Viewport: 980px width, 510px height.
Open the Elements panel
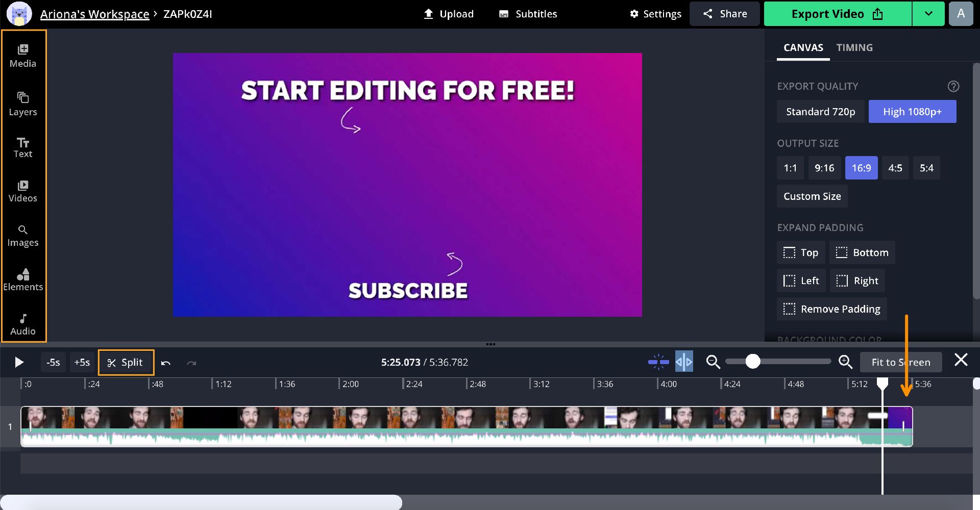click(23, 279)
